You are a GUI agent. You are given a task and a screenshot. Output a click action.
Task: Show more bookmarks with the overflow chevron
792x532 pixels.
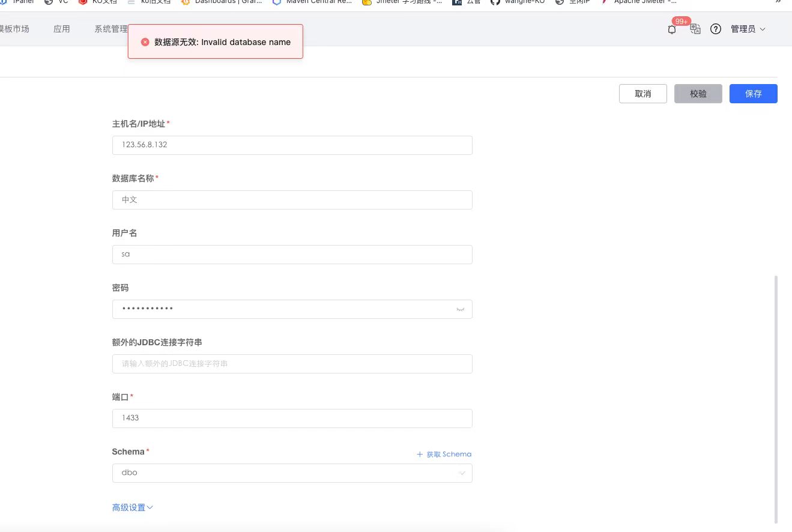779,2
